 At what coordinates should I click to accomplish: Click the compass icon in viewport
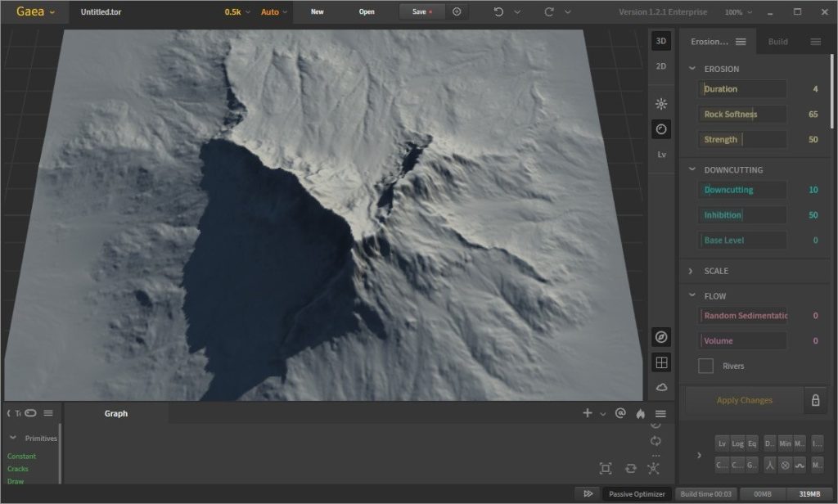[661, 337]
